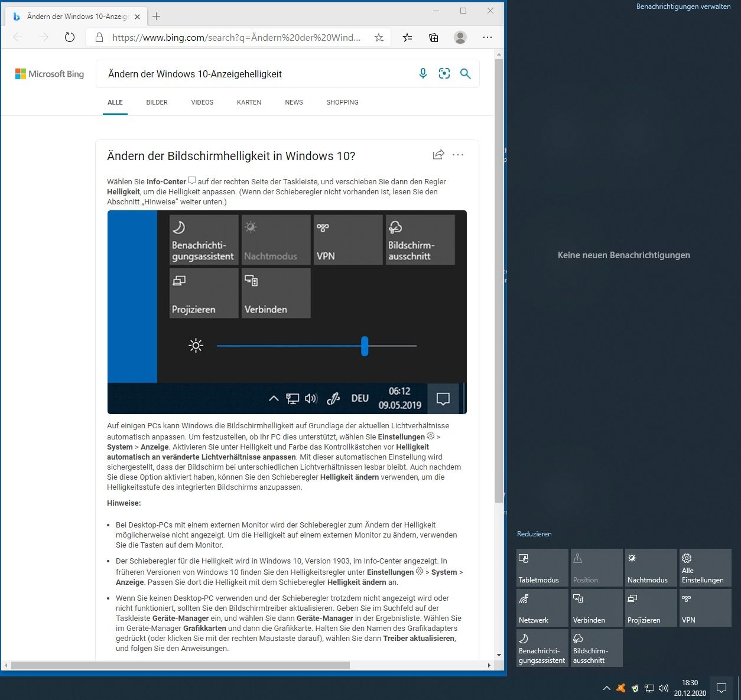Switch to NEWS search tab
This screenshot has height=700, width=741.
[x=294, y=102]
